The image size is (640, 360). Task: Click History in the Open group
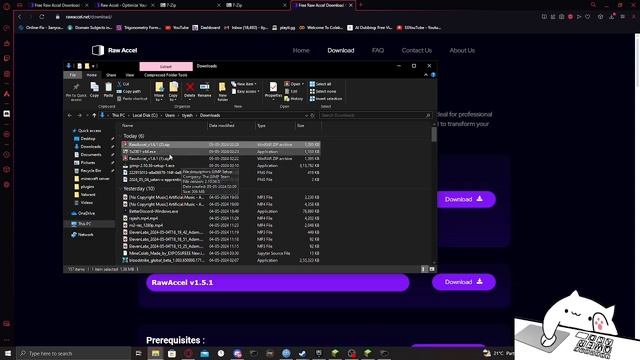(x=293, y=99)
